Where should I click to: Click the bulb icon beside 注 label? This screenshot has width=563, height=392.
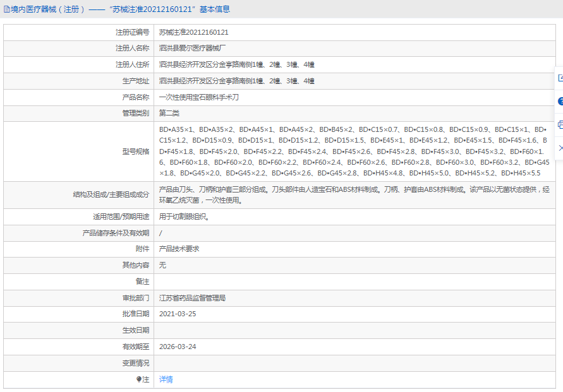click(x=139, y=379)
